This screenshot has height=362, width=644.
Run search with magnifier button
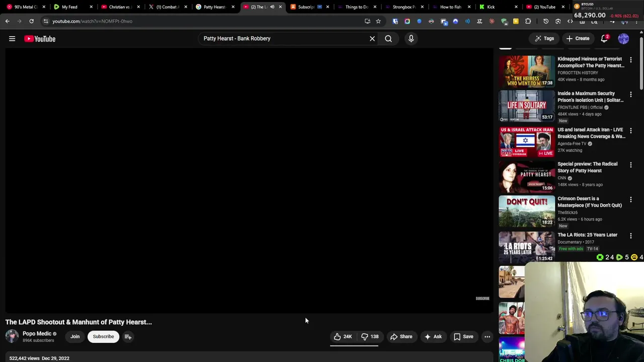[x=388, y=39]
